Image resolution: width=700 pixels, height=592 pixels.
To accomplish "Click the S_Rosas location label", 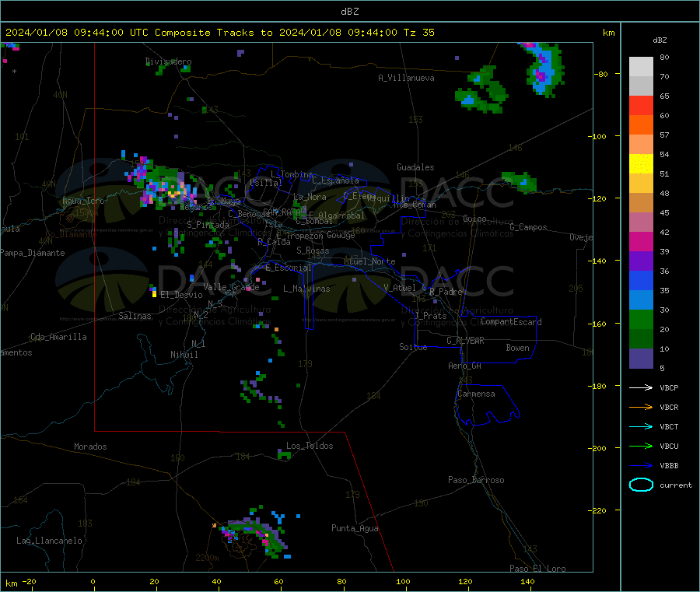I will click(313, 250).
